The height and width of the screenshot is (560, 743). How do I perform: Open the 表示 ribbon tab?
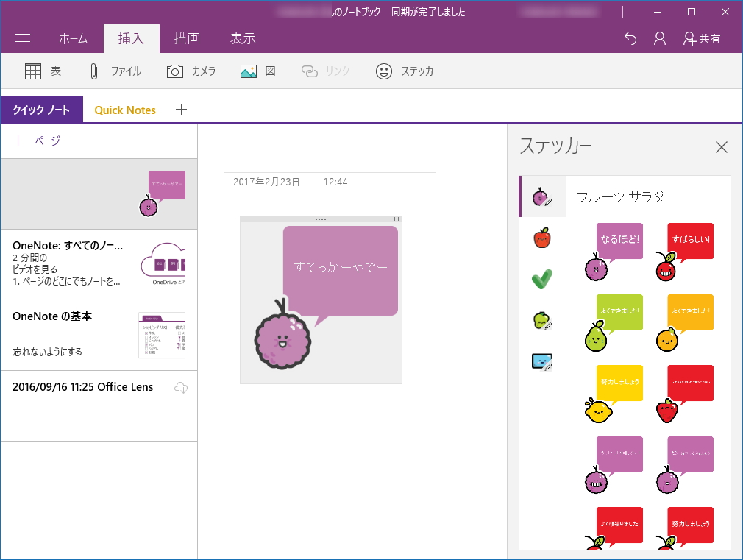(x=243, y=38)
